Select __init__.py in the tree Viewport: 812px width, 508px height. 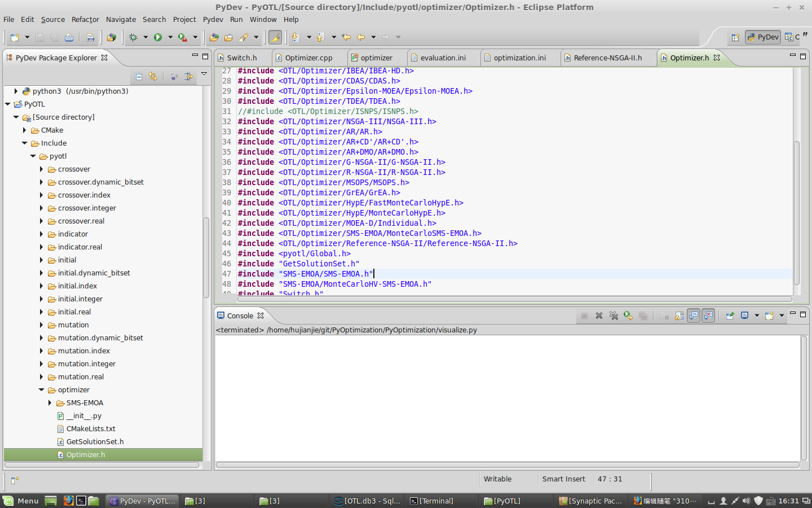[83, 416]
